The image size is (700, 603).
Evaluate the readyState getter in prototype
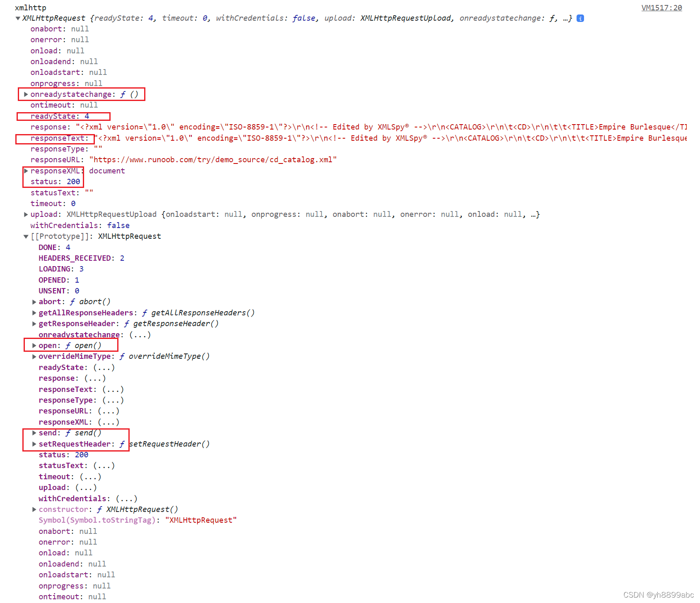[x=104, y=367]
